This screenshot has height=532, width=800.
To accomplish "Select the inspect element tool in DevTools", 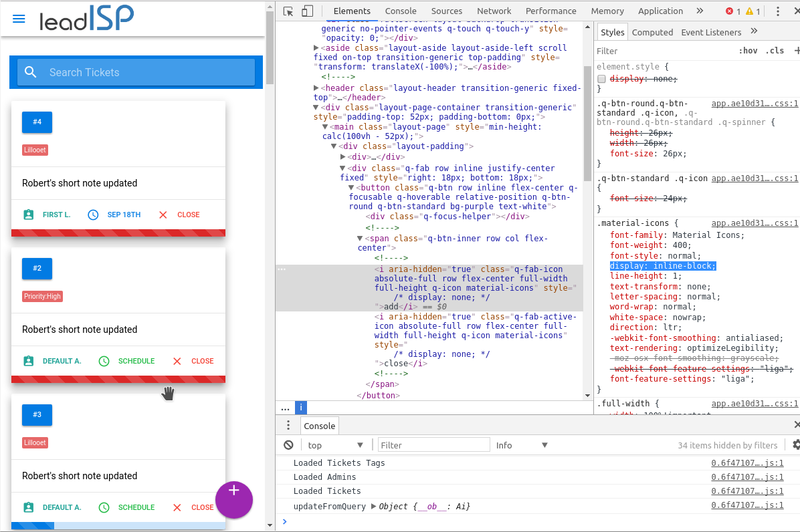I will click(288, 11).
